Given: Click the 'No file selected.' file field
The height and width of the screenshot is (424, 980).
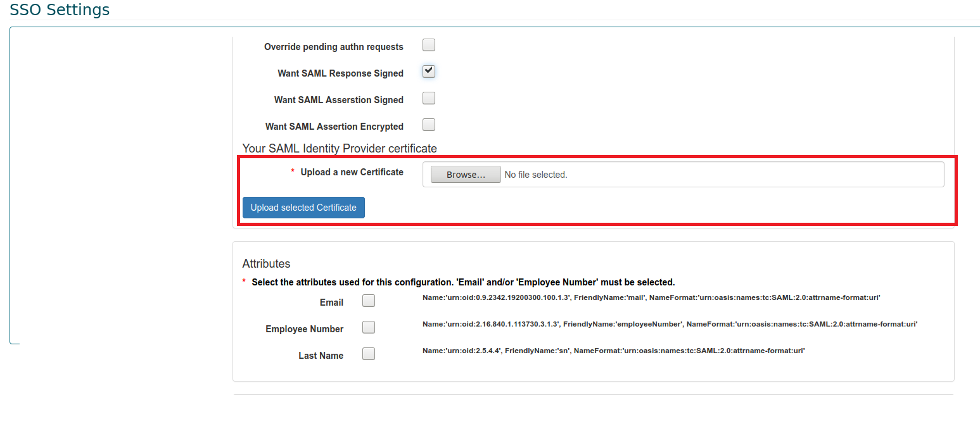Looking at the screenshot, I should pyautogui.click(x=535, y=175).
